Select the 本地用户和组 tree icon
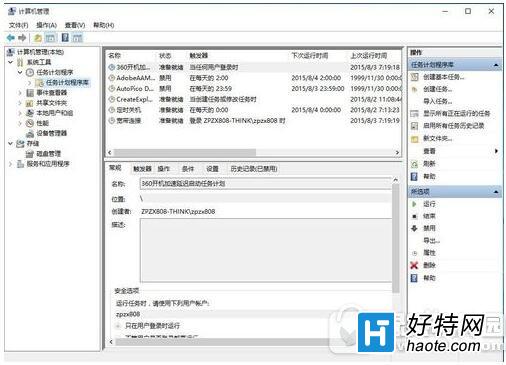 click(x=30, y=113)
